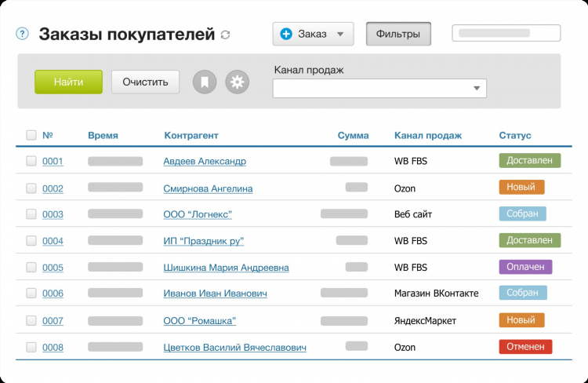This screenshot has width=588, height=383.
Task: Open contractor Иванов Иван Иванович
Action: [x=216, y=294]
